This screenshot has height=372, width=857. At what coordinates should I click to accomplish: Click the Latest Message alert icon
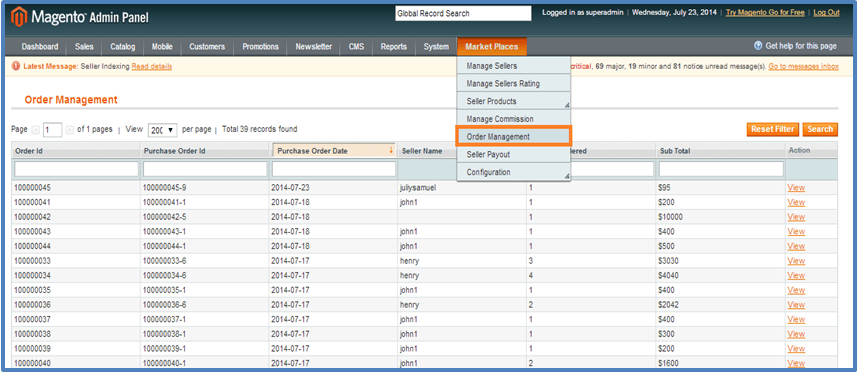pyautogui.click(x=16, y=67)
